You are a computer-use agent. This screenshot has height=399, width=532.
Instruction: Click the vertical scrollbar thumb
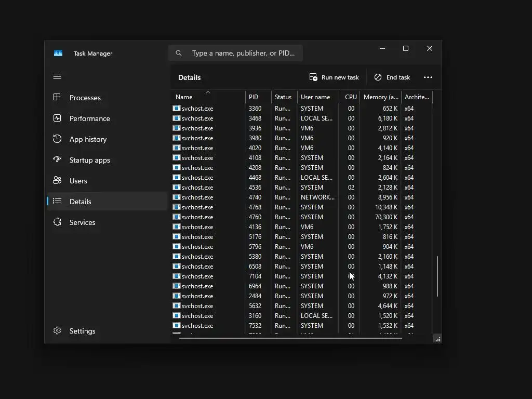point(437,276)
